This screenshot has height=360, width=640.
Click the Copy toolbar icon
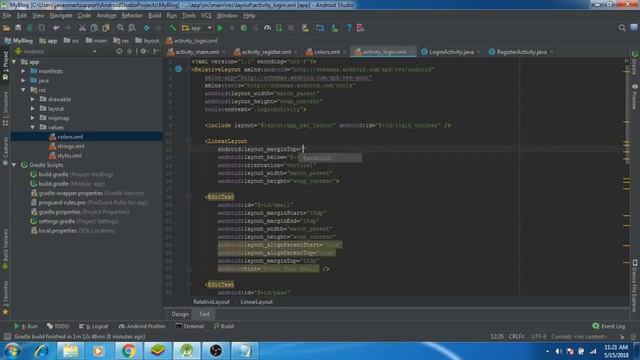94,28
